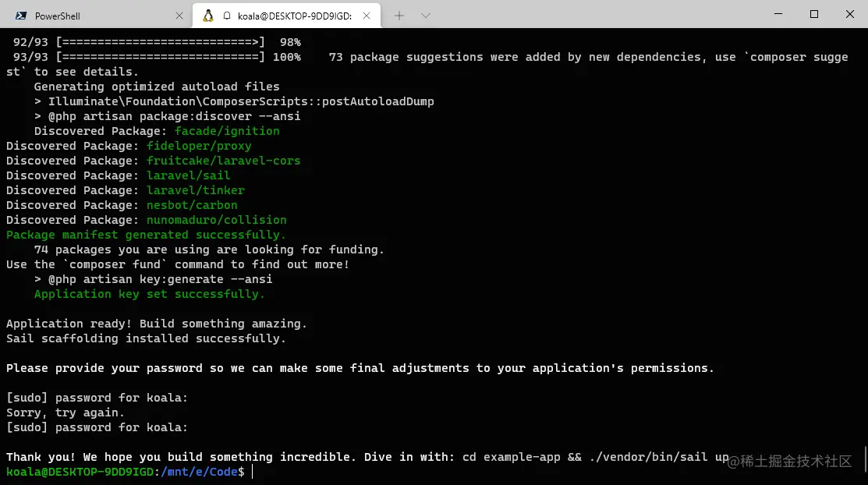The image size is (868, 485).
Task: Click 'cd example-app && ./vendor/bin/sail up' text
Action: click(596, 457)
